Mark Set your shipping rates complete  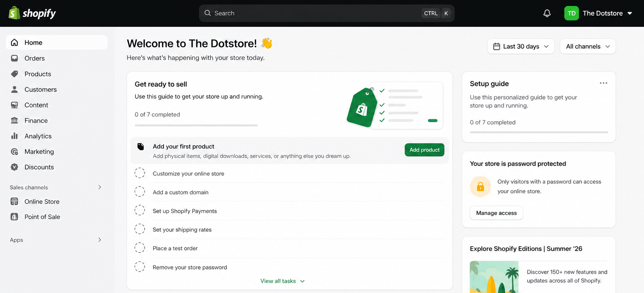pyautogui.click(x=140, y=229)
